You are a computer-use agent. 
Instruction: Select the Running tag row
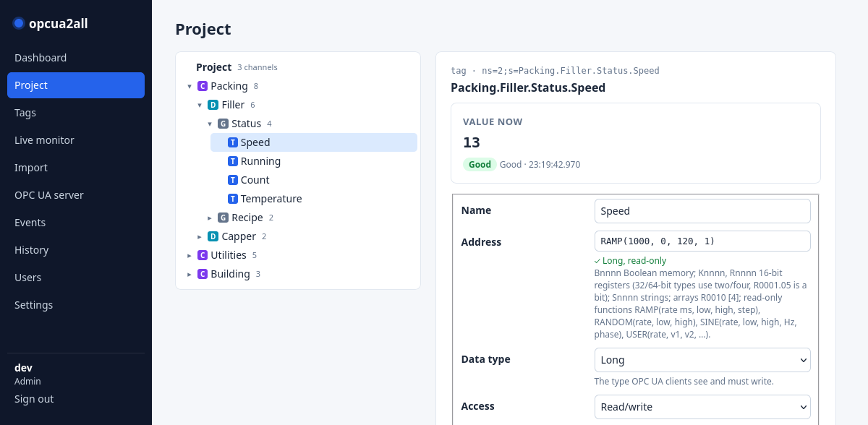(314, 161)
